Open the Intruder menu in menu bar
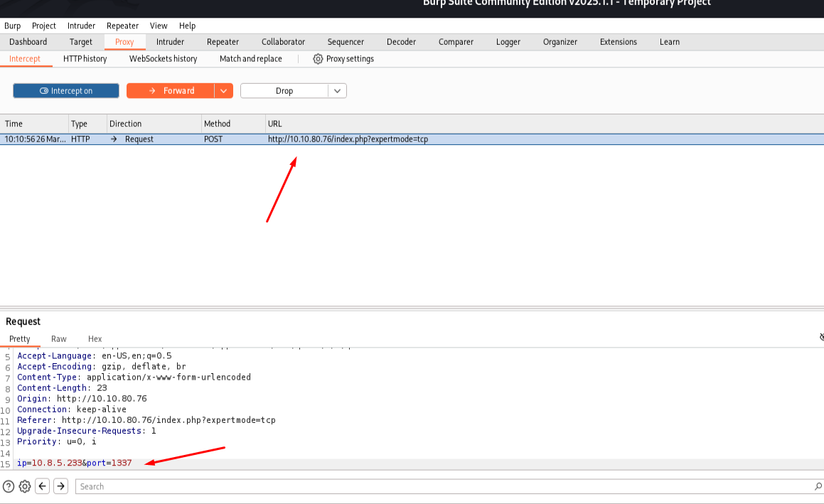The width and height of the screenshot is (824, 504). (x=82, y=26)
